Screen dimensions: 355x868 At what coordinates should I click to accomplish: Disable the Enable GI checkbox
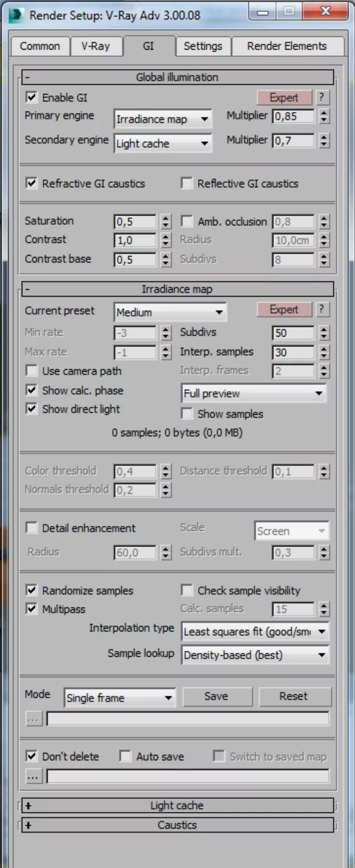tap(31, 97)
